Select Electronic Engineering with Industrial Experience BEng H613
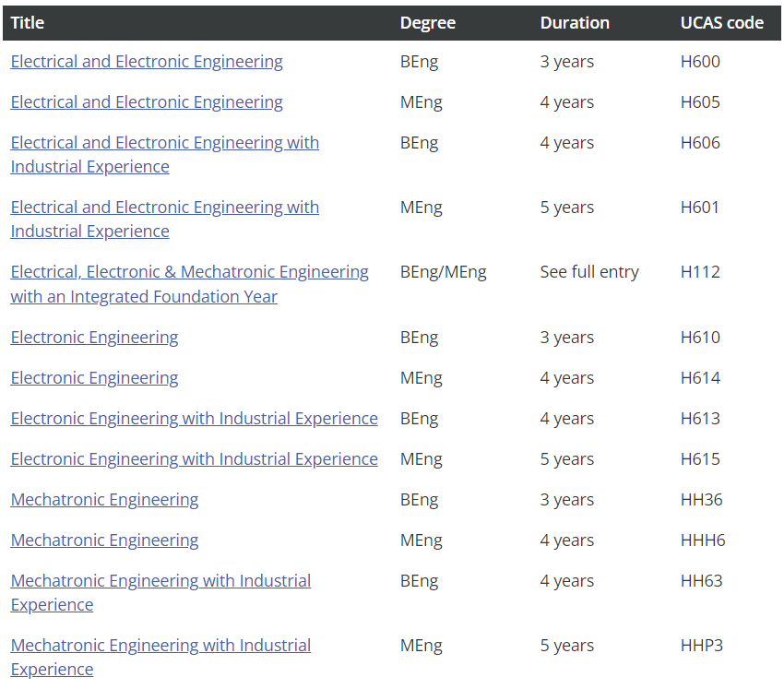 [x=194, y=419]
